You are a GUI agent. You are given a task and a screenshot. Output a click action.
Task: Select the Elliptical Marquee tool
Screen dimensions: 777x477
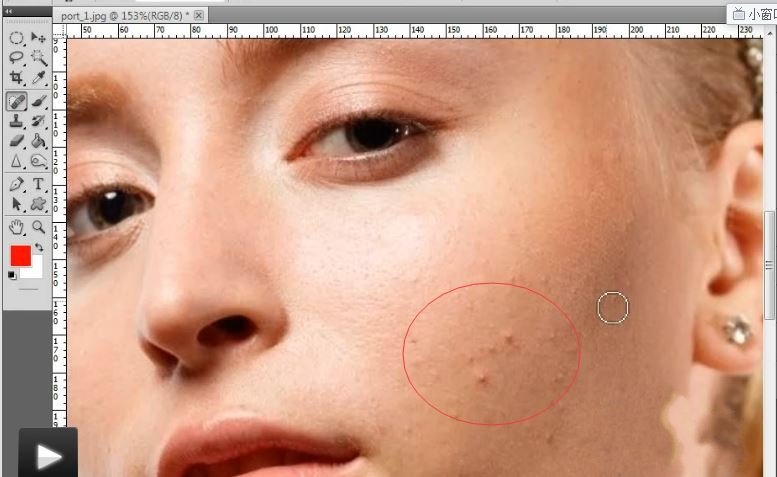17,38
